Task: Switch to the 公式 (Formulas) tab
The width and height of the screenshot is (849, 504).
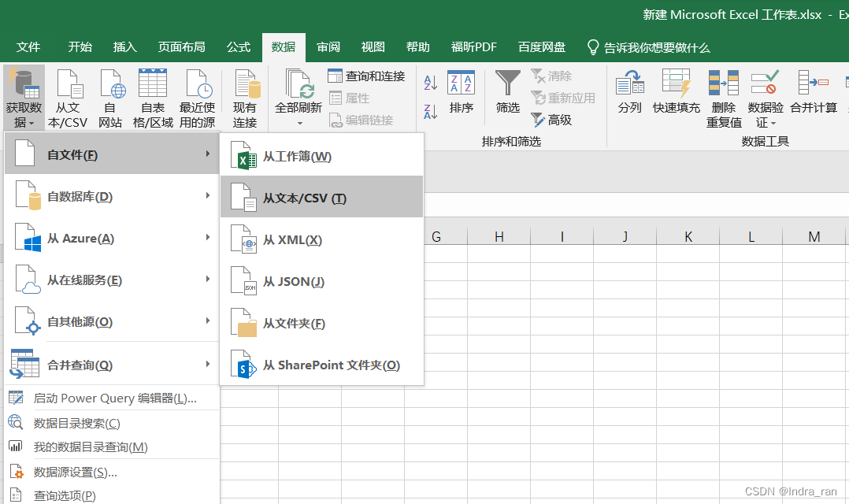Action: coord(238,47)
